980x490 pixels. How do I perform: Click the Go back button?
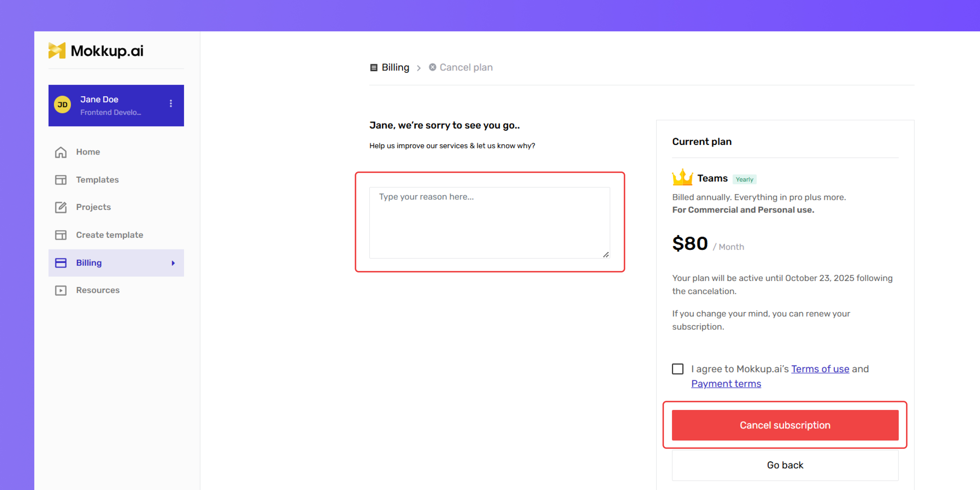point(785,465)
